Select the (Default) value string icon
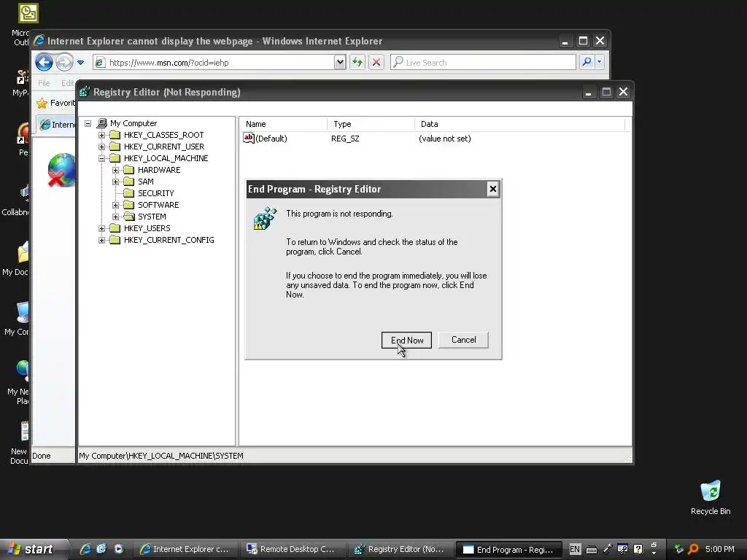The image size is (747, 560). pyautogui.click(x=249, y=138)
